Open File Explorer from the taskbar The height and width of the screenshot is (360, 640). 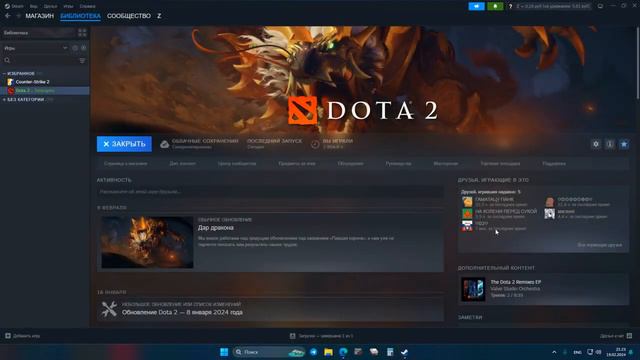tap(328, 352)
